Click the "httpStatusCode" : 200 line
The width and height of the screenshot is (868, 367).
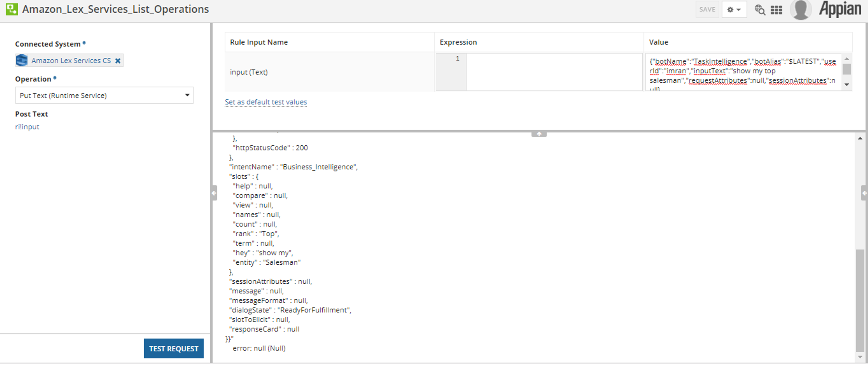coord(270,148)
